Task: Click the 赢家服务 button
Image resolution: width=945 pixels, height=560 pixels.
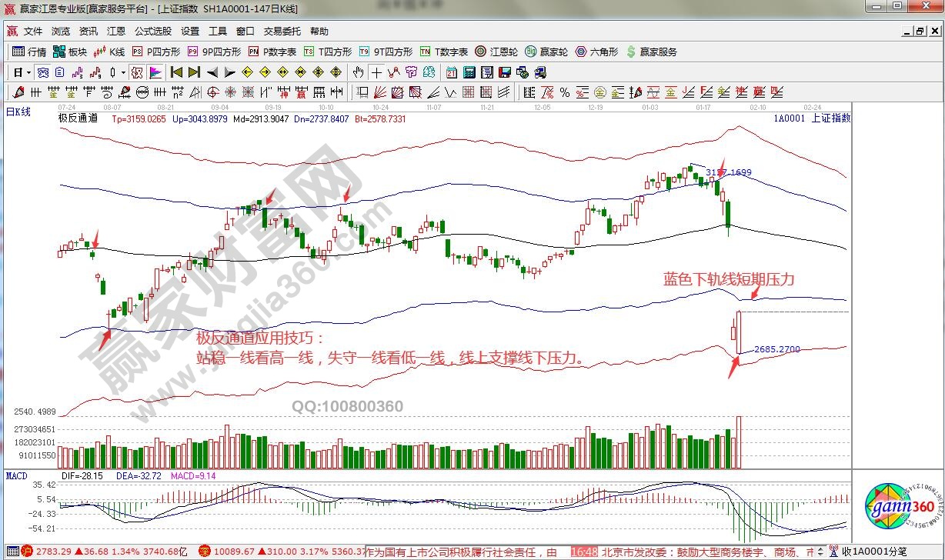Action: (x=653, y=52)
